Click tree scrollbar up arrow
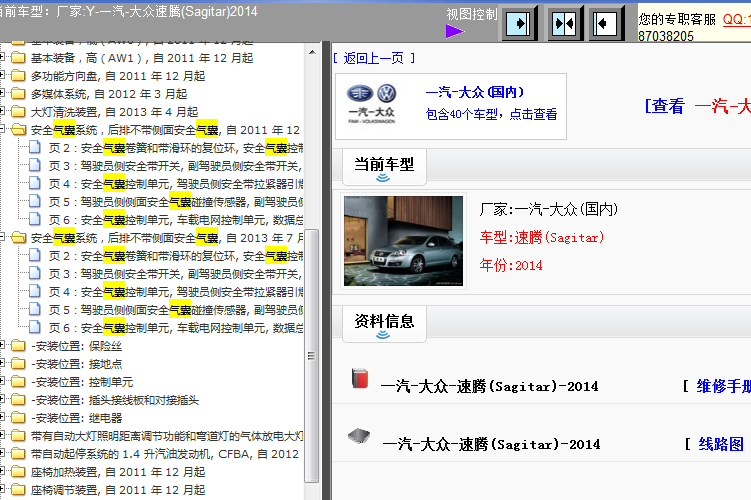The image size is (751, 500). click(312, 52)
